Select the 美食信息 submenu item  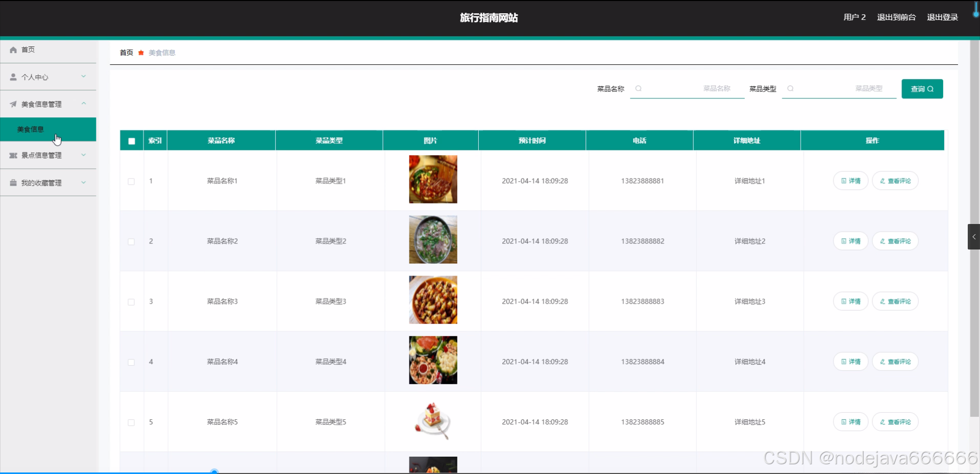pos(48,130)
